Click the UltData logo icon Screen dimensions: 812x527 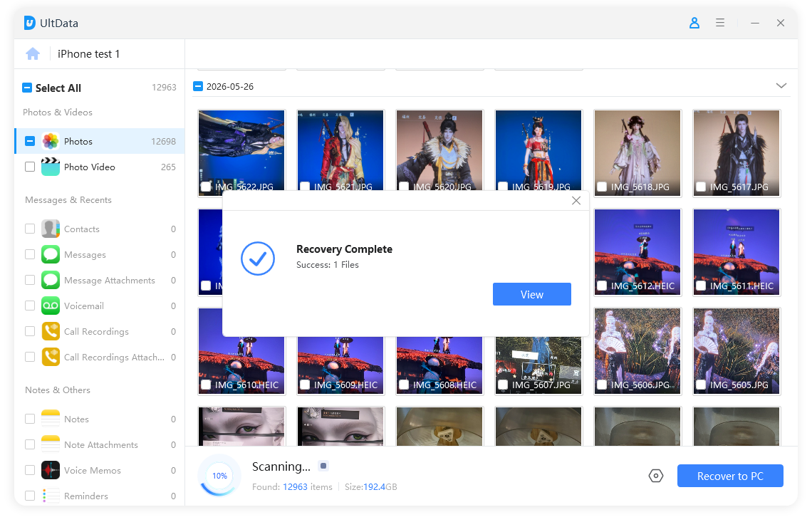click(29, 23)
